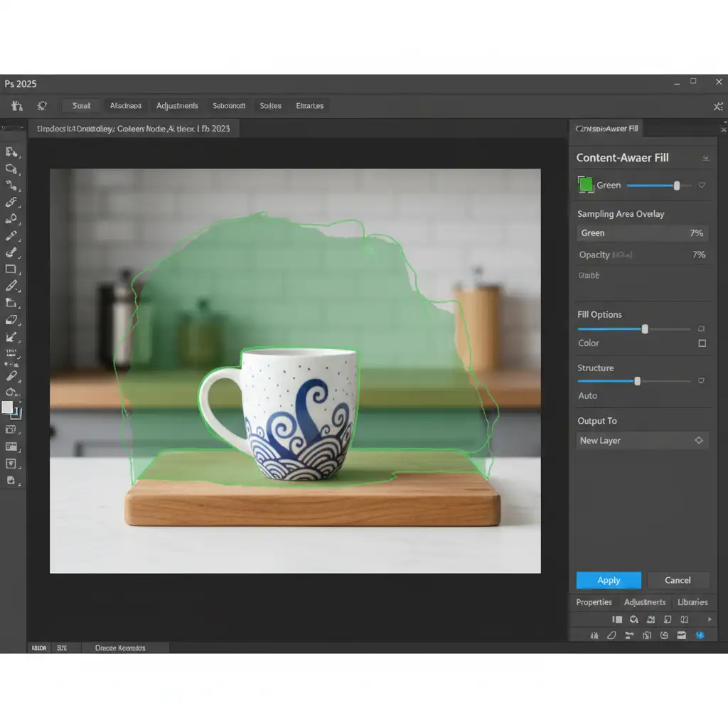Screen dimensions: 728x728
Task: Select the Eraser tool
Action: point(11,320)
